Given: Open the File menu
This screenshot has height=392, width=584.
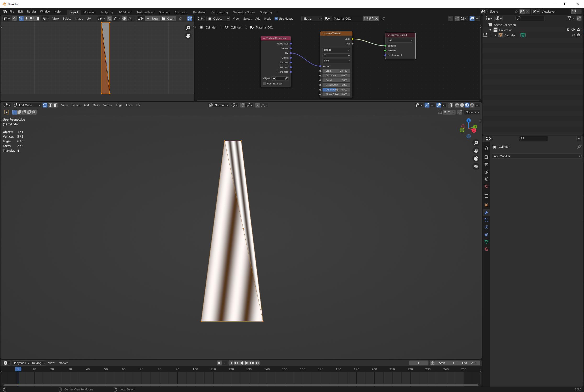Looking at the screenshot, I should click(12, 12).
